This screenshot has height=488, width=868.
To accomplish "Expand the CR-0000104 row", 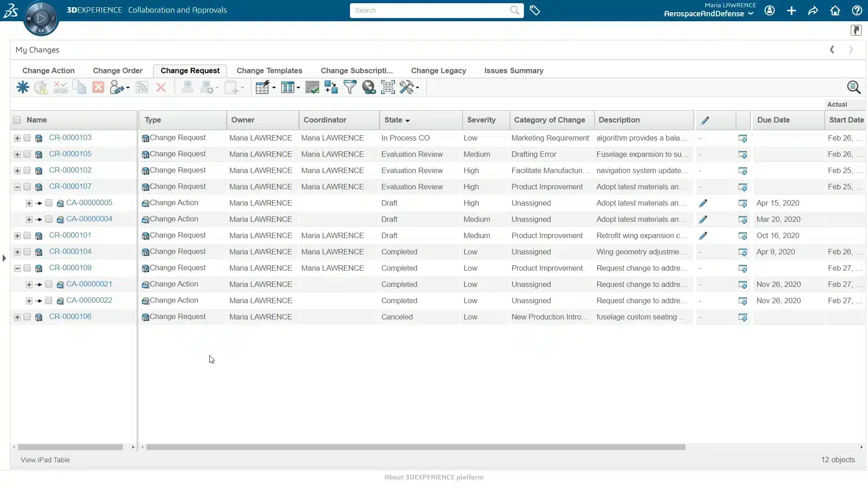I will pyautogui.click(x=17, y=252).
